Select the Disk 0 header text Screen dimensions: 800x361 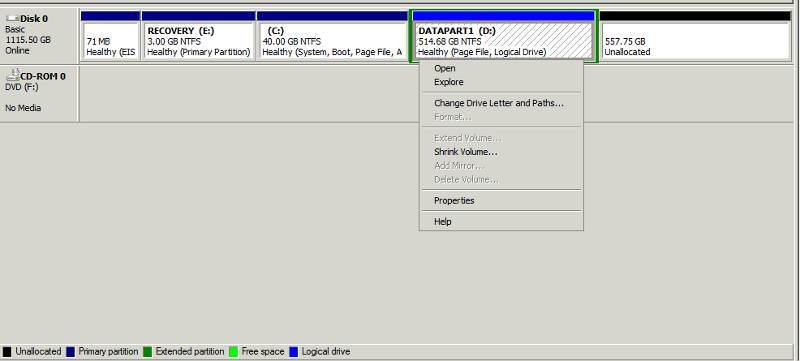[34, 19]
